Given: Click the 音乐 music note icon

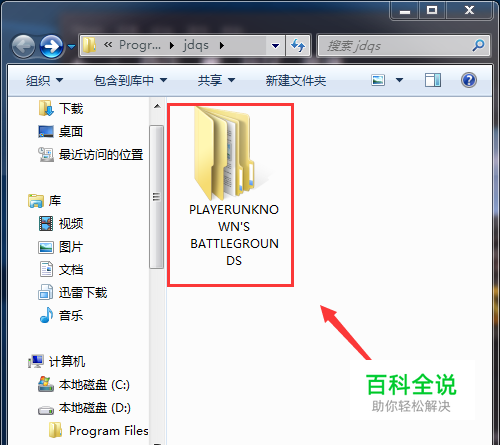Looking at the screenshot, I should click(46, 315).
